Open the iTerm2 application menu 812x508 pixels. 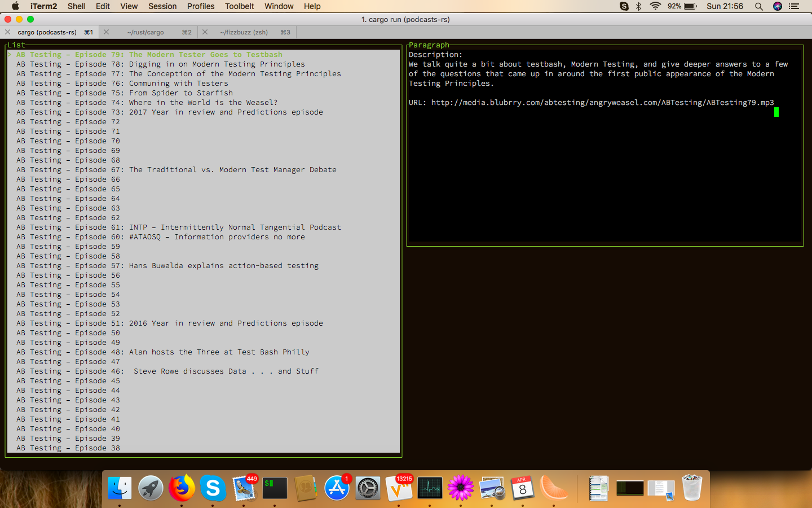pos(43,6)
